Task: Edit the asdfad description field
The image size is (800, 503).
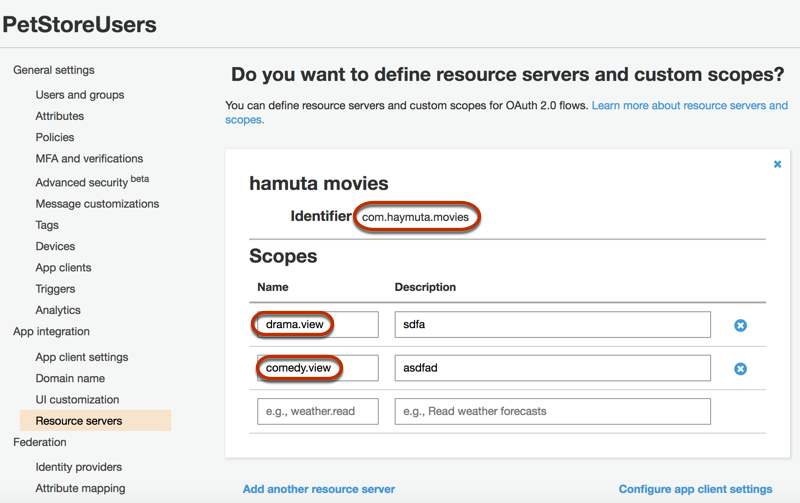Action: [552, 368]
